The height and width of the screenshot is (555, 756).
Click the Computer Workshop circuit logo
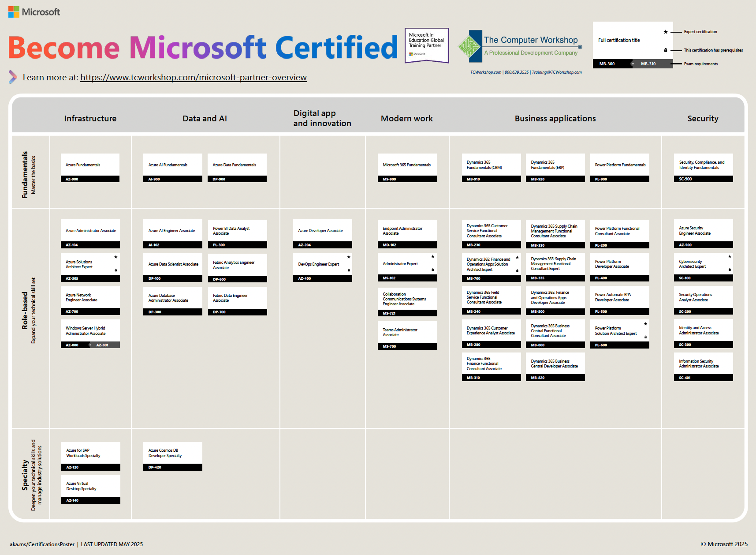pos(469,46)
